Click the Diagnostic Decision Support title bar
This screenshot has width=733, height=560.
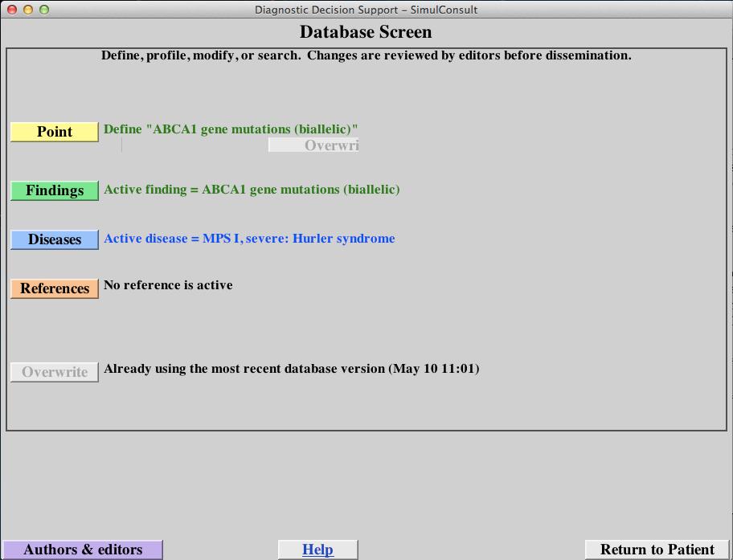[366, 10]
